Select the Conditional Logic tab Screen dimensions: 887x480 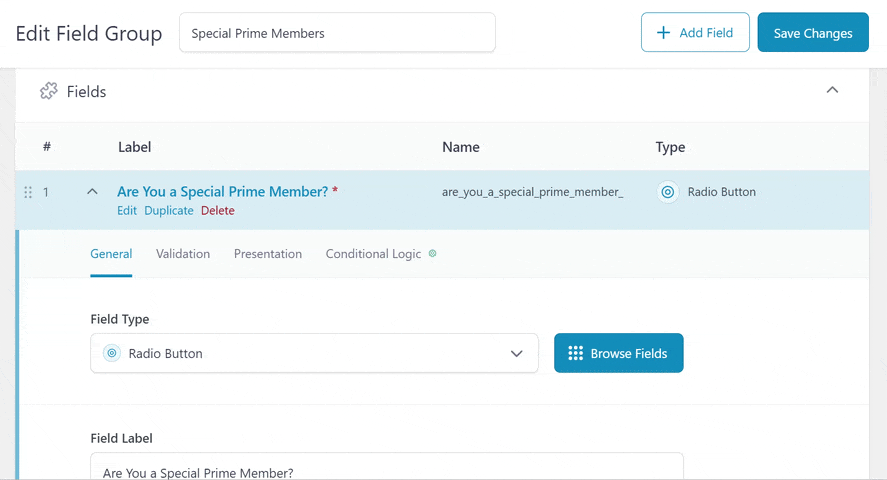point(373,254)
